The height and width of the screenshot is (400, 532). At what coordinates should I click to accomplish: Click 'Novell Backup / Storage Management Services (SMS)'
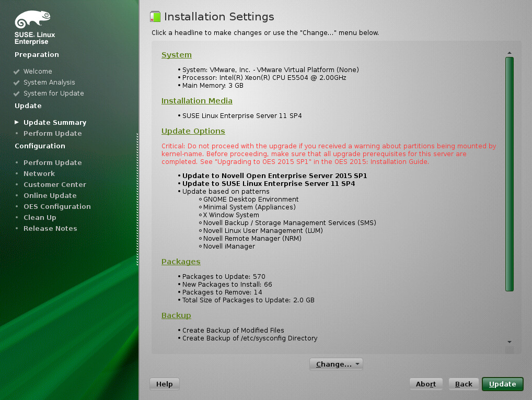tap(290, 222)
